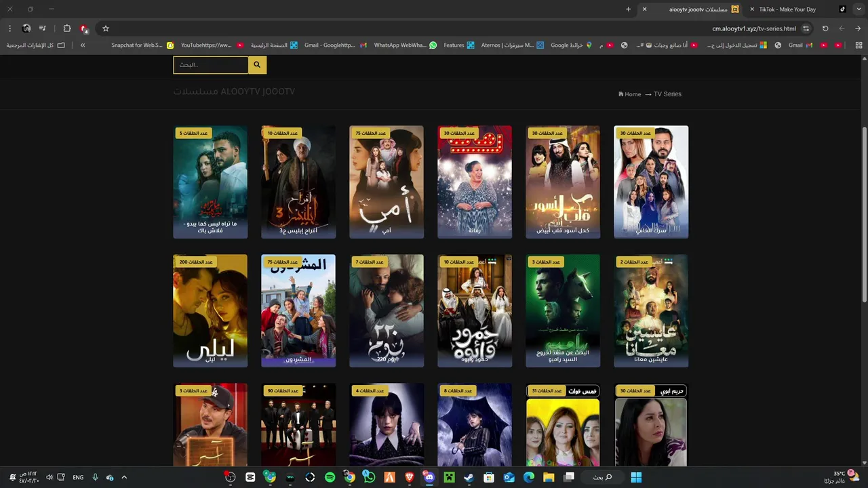Screen dimensions: 868x488
Task: Open the ليلى series poster
Action: (210, 310)
